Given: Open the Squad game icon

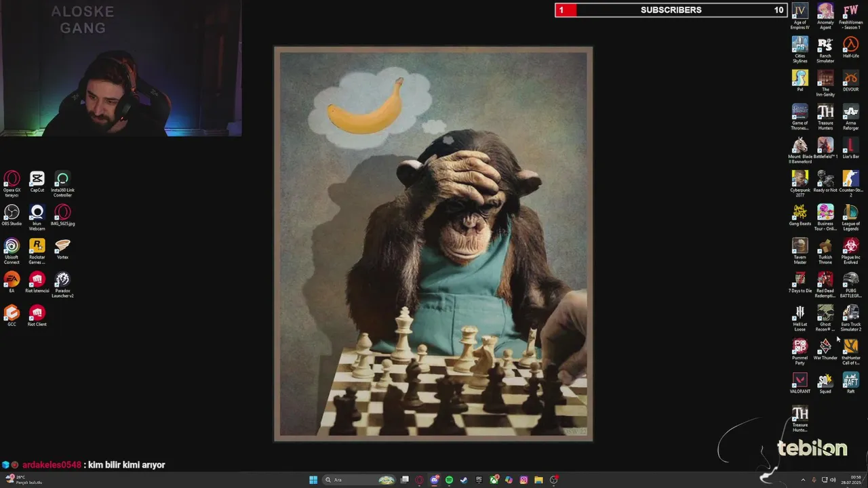Looking at the screenshot, I should [825, 383].
